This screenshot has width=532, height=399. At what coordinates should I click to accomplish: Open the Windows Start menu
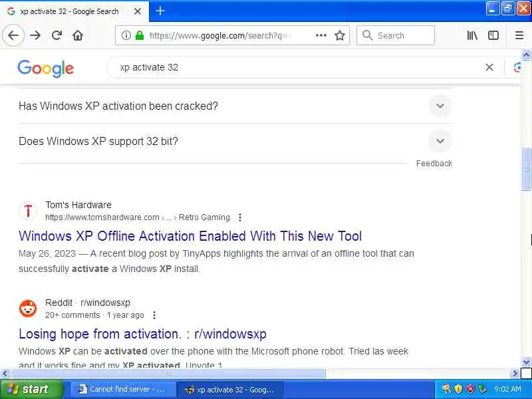coord(31,389)
